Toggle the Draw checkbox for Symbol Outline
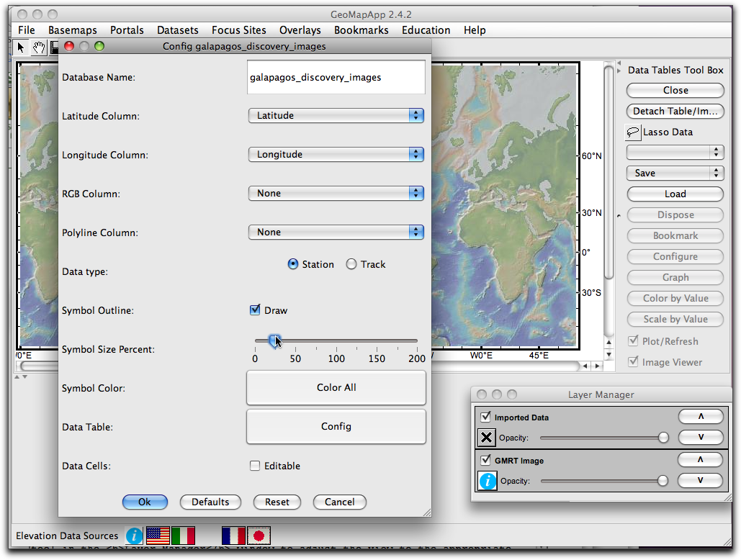Screen dimensions: 741x560 255,310
